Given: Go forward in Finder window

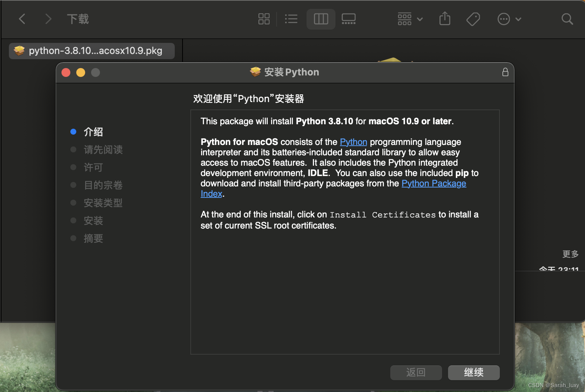Looking at the screenshot, I should click(48, 19).
